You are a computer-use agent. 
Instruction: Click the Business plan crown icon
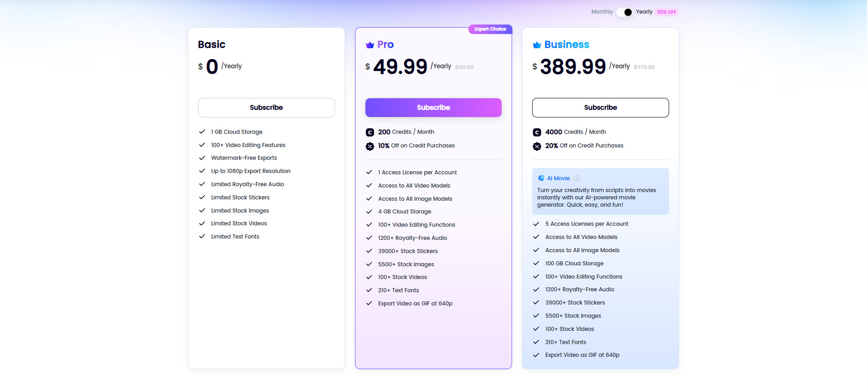coord(536,44)
